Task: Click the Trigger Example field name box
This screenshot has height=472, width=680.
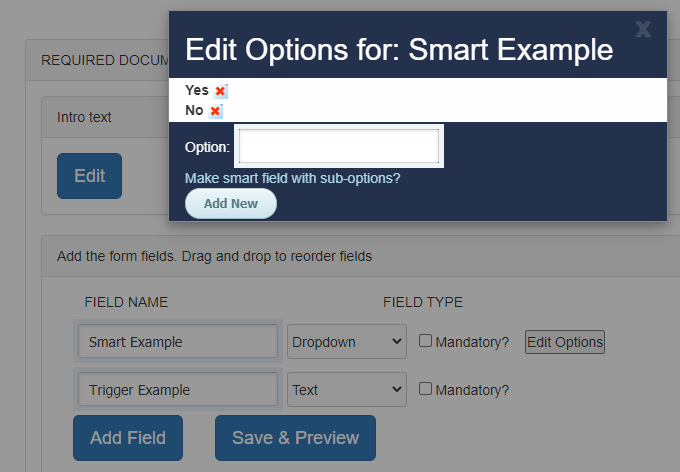Action: point(178,389)
